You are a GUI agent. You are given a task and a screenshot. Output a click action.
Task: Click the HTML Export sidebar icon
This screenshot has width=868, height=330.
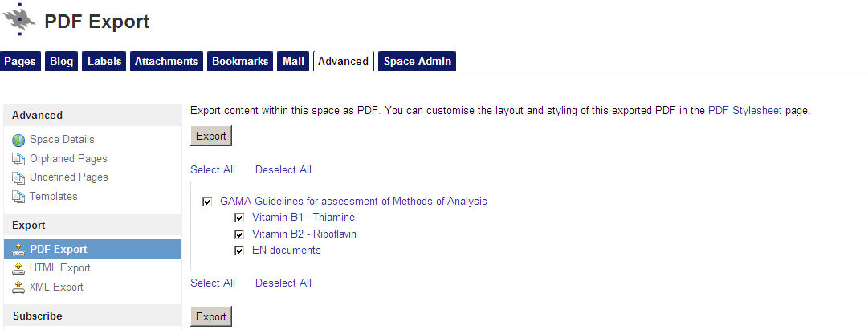(x=18, y=268)
